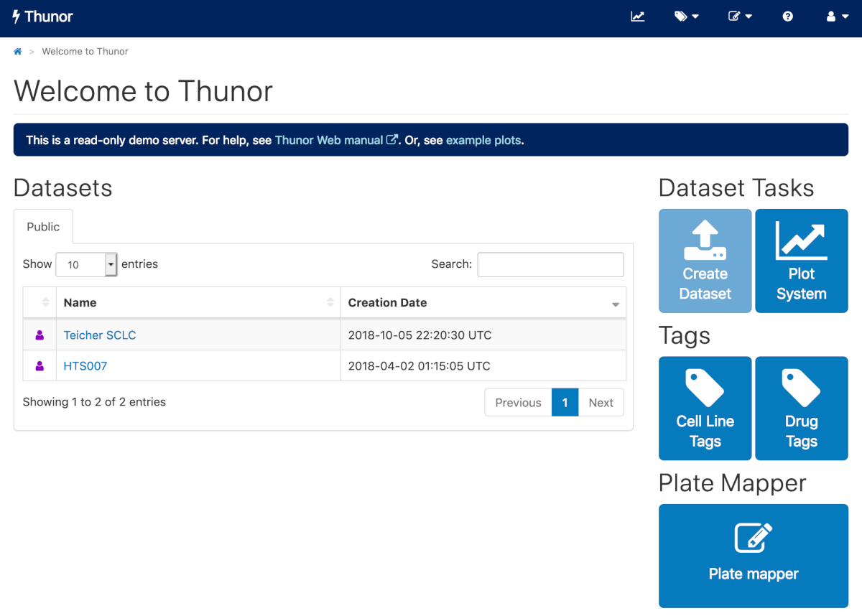Expand the tags dropdown in navbar
The width and height of the screenshot is (862, 616).
point(687,17)
